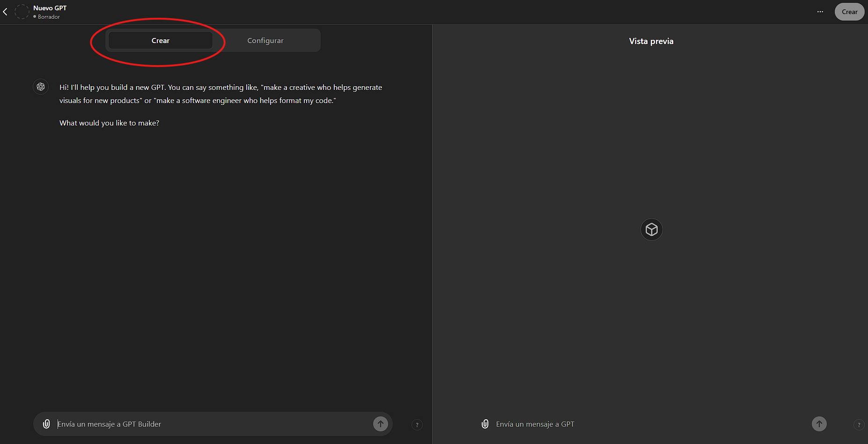Switch to the Configurar tab
868x444 pixels.
[265, 41]
